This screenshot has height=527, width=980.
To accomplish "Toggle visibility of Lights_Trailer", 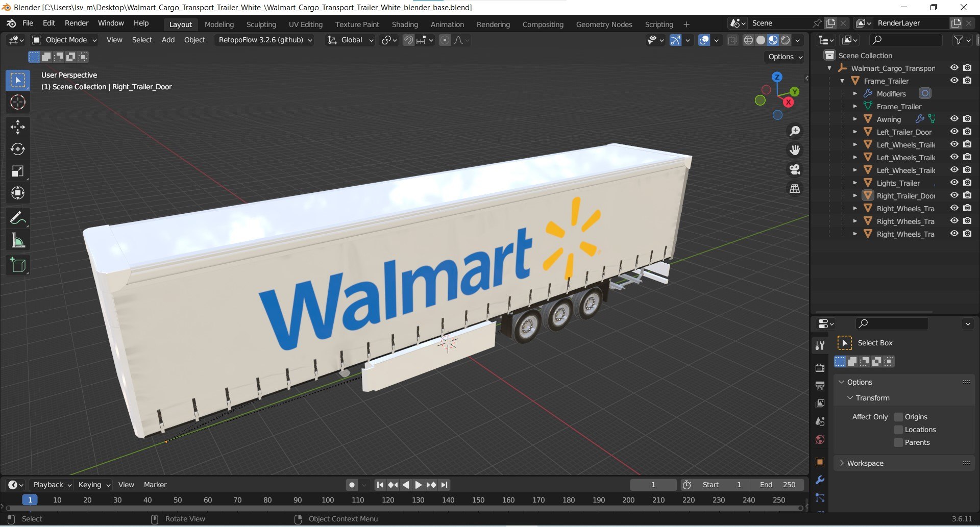I will pyautogui.click(x=954, y=183).
